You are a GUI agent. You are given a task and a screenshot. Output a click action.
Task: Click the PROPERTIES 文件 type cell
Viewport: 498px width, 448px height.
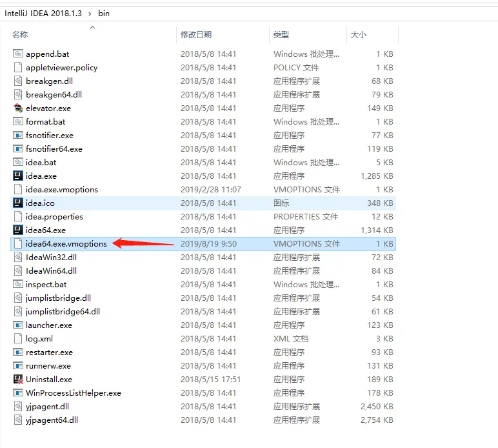tap(306, 216)
